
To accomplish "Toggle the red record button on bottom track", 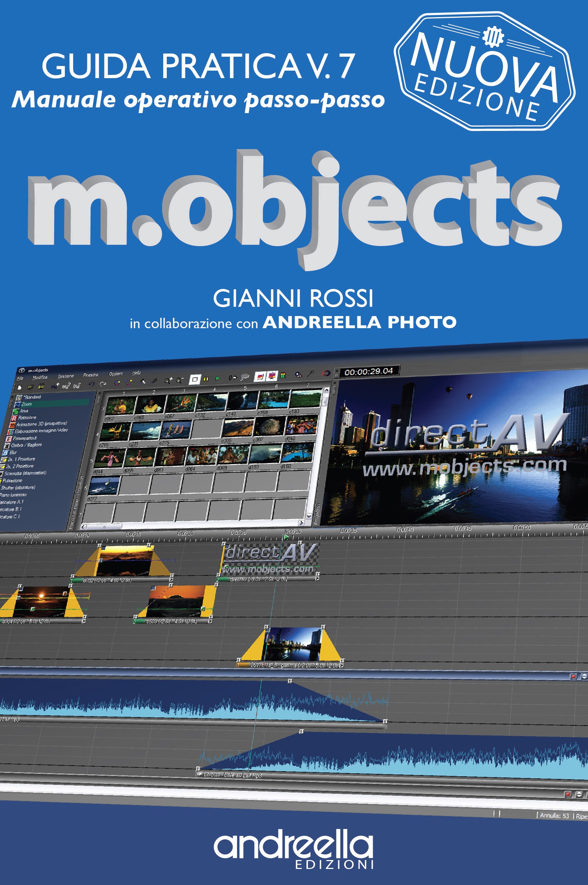I will [568, 794].
